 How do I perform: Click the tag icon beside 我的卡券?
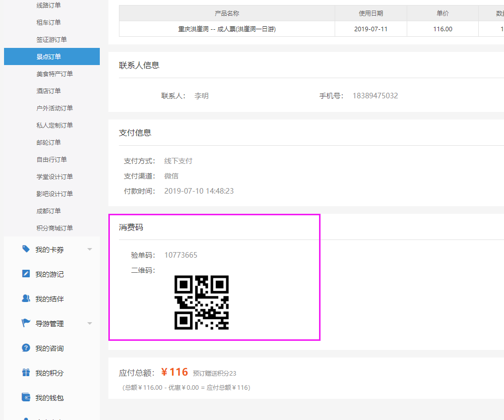pyautogui.click(x=26, y=249)
